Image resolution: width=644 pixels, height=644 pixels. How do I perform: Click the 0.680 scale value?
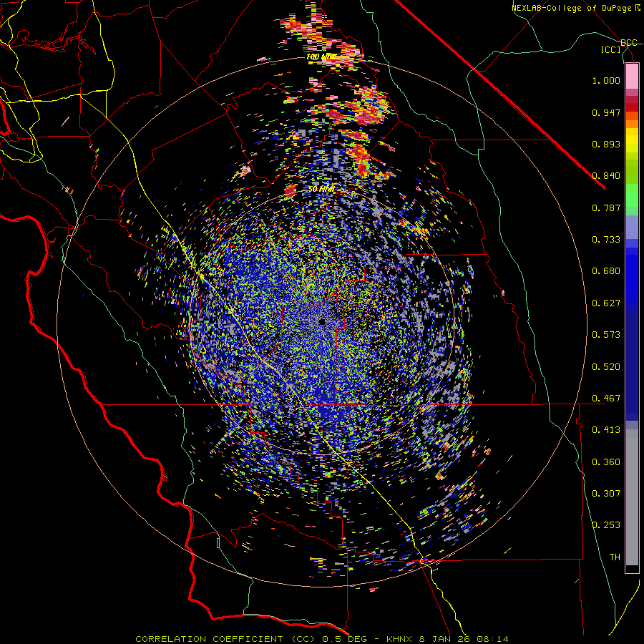pyautogui.click(x=606, y=271)
